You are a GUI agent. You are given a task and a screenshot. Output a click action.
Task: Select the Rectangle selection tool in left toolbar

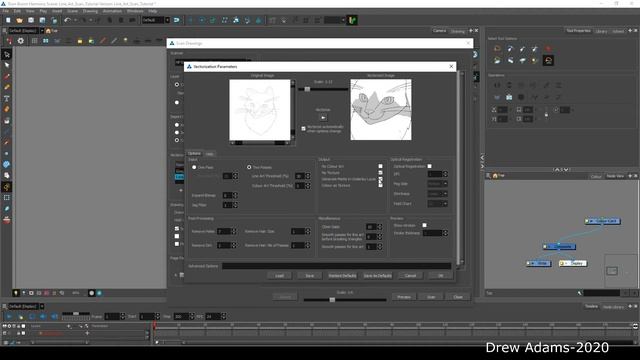click(x=7, y=198)
